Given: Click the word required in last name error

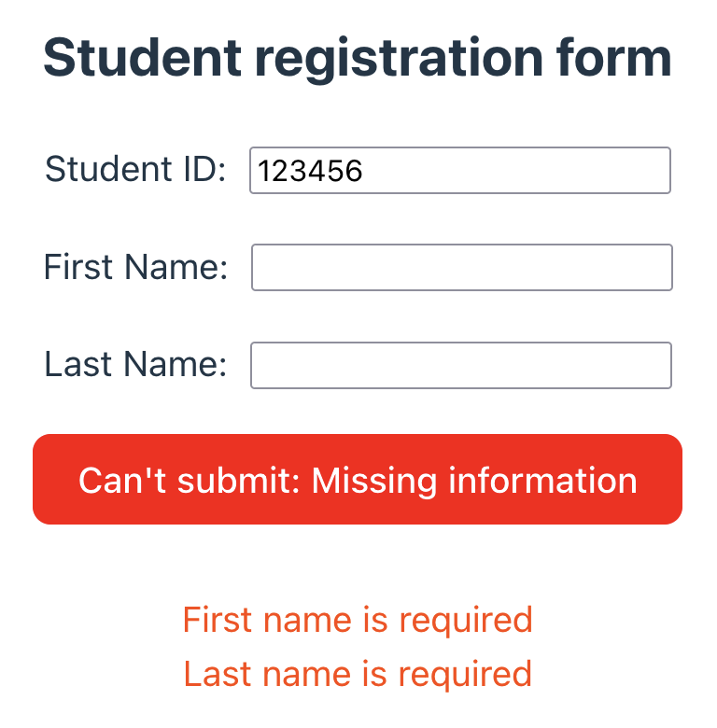Looking at the screenshot, I should pyautogui.click(x=465, y=675).
